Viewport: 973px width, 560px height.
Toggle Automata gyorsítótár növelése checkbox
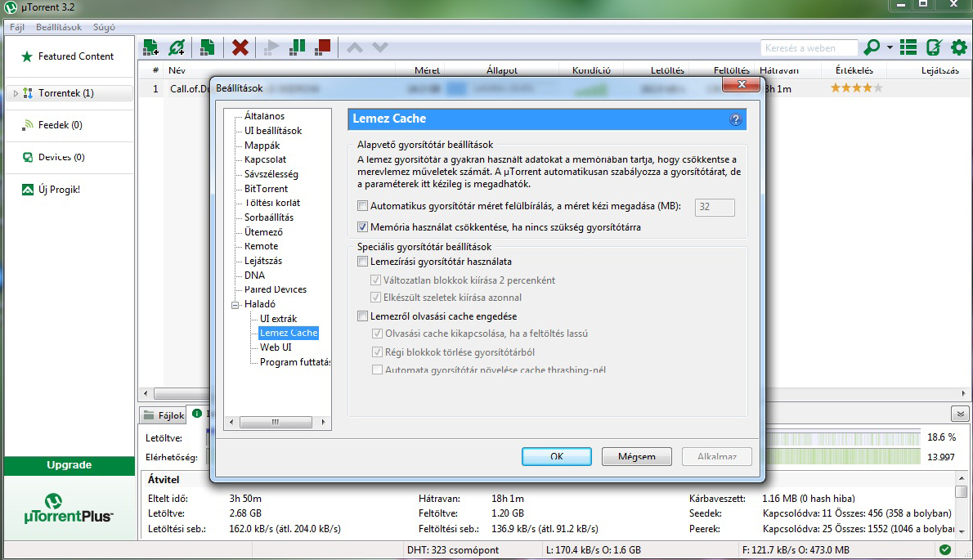tap(377, 370)
